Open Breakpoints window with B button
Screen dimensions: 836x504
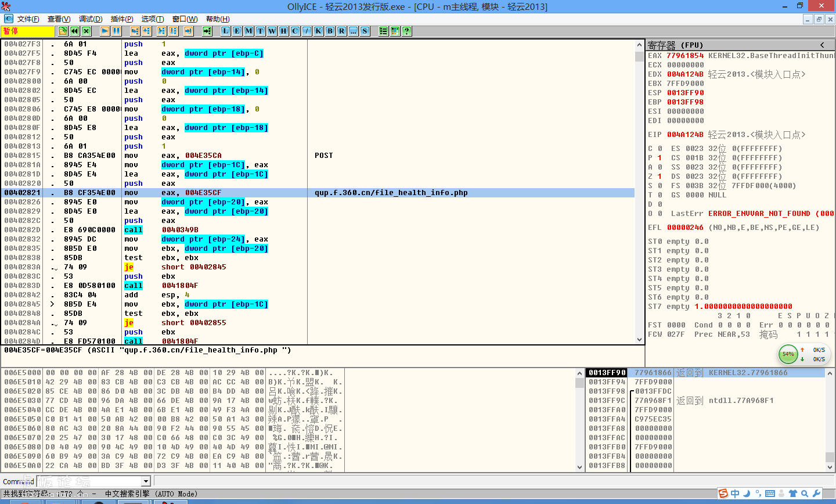click(x=330, y=31)
